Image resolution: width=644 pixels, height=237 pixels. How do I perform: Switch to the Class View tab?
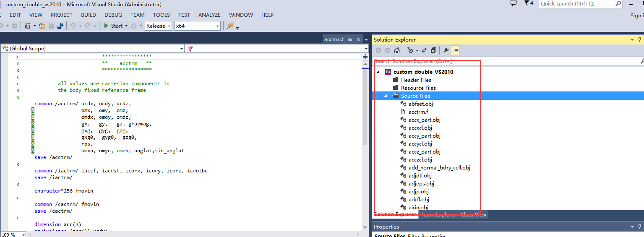[x=473, y=214]
